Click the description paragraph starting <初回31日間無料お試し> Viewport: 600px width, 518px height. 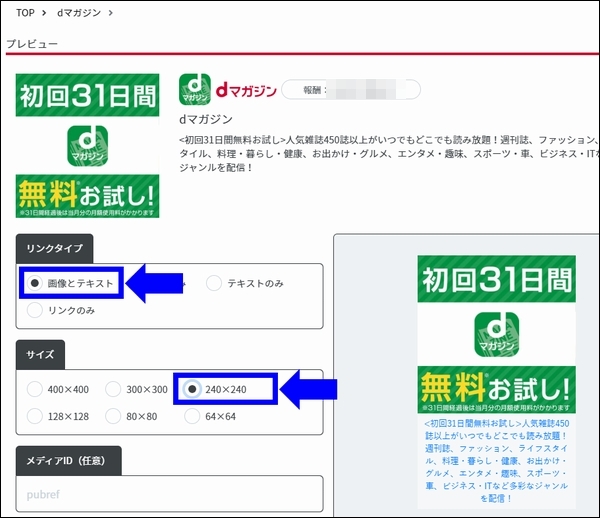pos(389,153)
